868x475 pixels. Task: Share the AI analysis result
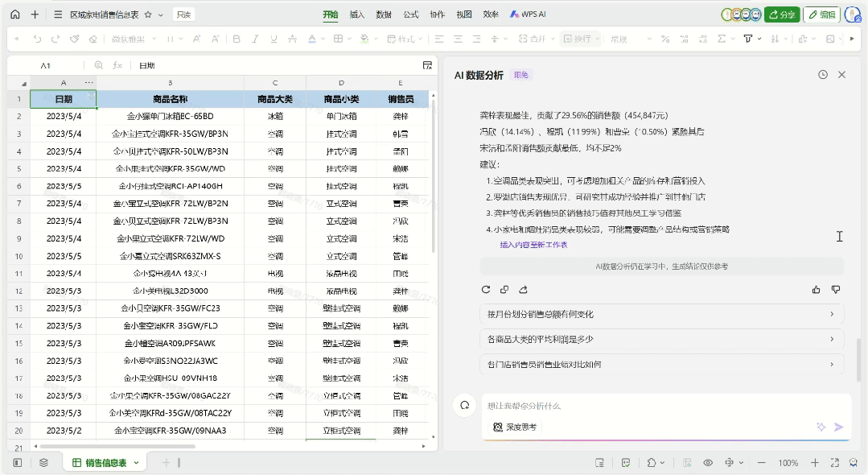pos(523,289)
